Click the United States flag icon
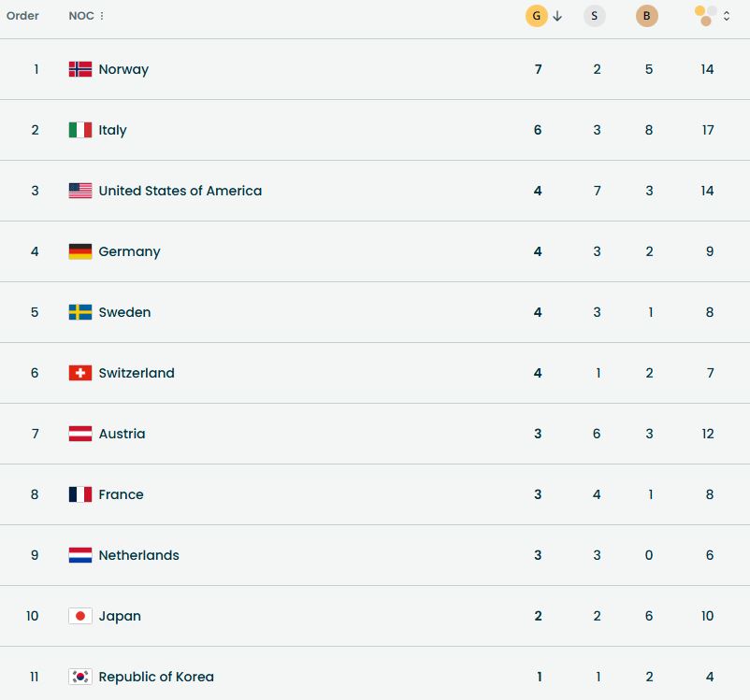 click(x=80, y=191)
